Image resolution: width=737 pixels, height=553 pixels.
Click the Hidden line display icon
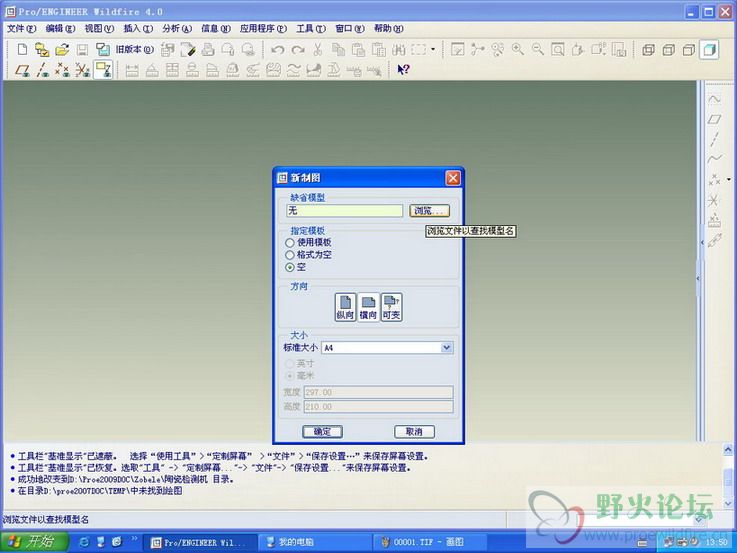click(669, 49)
